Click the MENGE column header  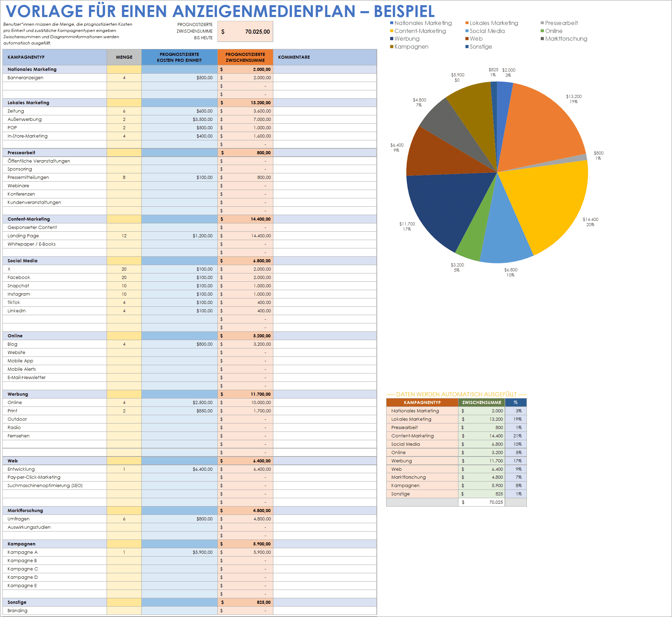(x=124, y=57)
